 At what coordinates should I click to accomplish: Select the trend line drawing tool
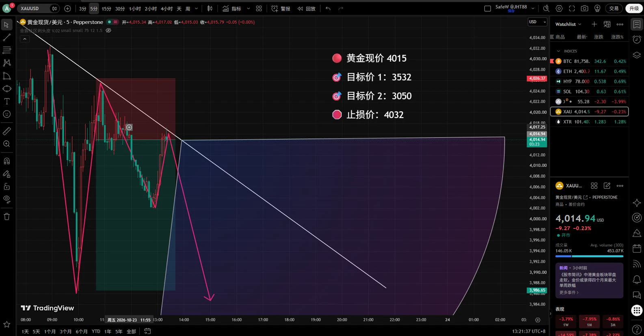point(7,37)
